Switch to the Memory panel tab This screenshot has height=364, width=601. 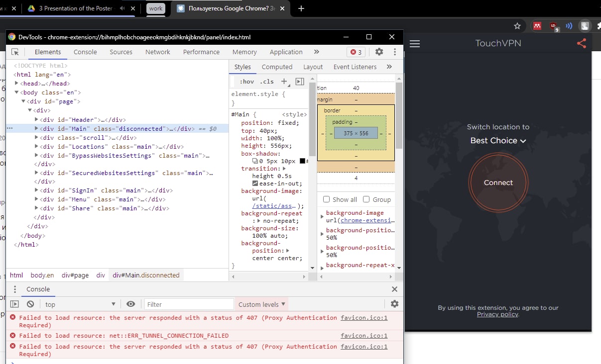(x=244, y=52)
